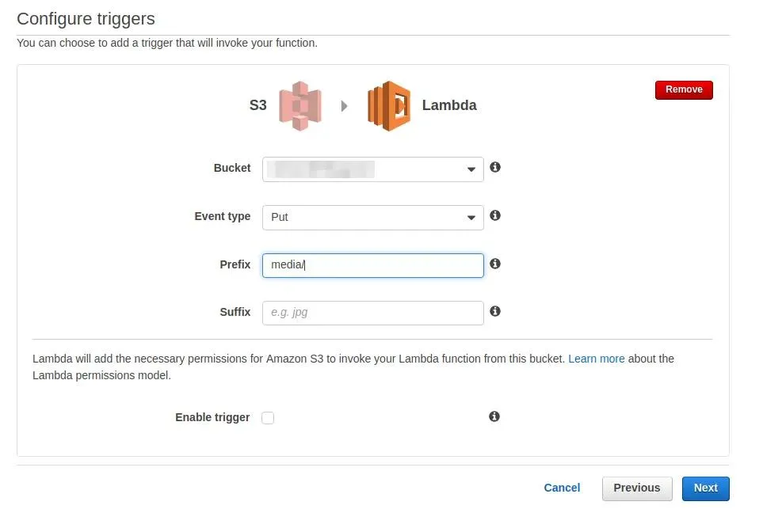
Task: Open the info tooltip beside Event type
Action: 494,216
